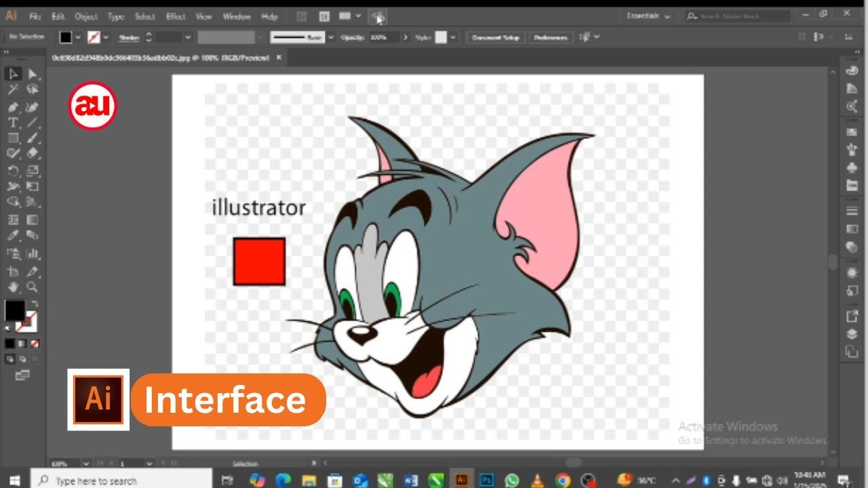Select the Hand tool
868x488 pixels.
(x=13, y=287)
